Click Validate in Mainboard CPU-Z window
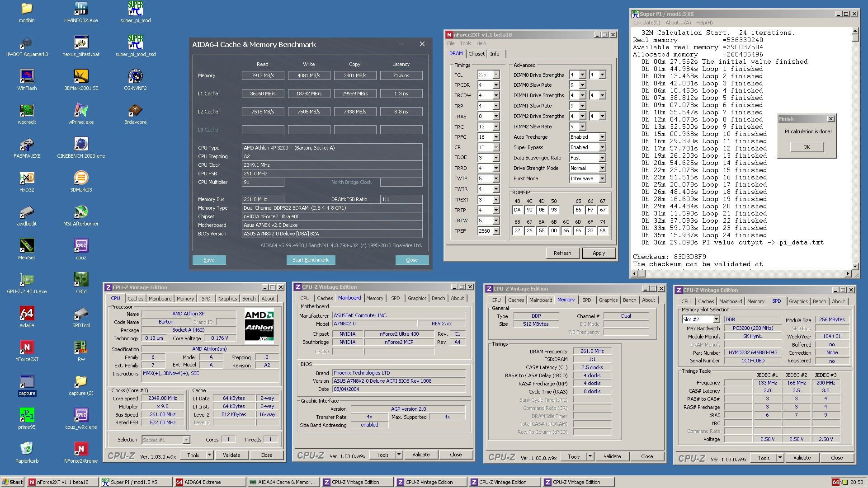 (421, 455)
